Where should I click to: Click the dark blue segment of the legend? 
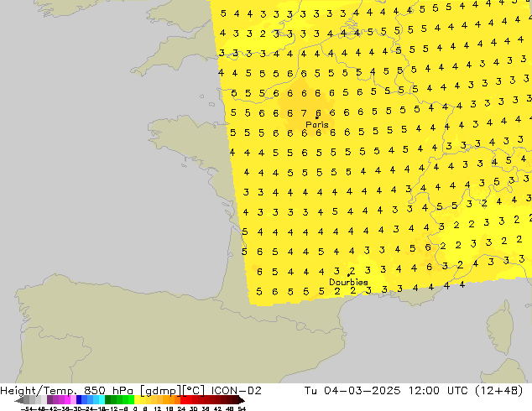[x=79, y=400]
